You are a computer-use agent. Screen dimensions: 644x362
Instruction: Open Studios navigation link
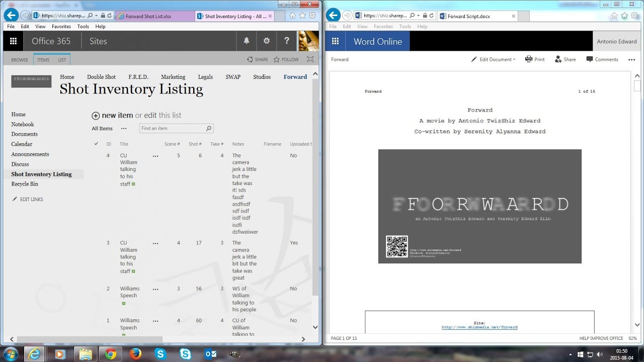[x=262, y=77]
